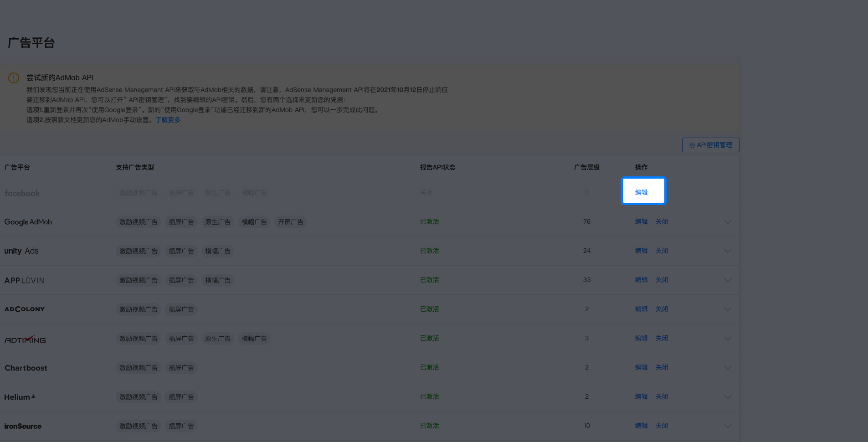Screen dimensions: 868x442
Task: Click the 插屏广告 tag on Helium row
Action: click(181, 397)
